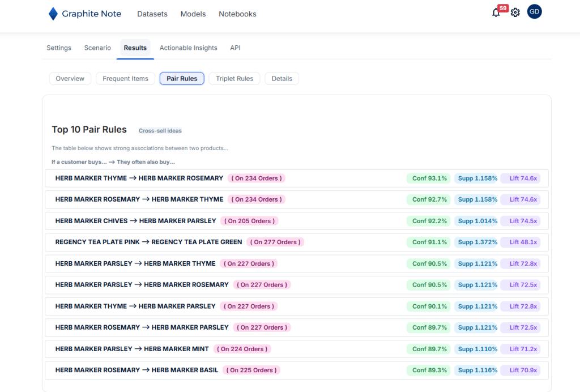The width and height of the screenshot is (580, 392).
Task: Switch to the Settings tab
Action: point(59,48)
